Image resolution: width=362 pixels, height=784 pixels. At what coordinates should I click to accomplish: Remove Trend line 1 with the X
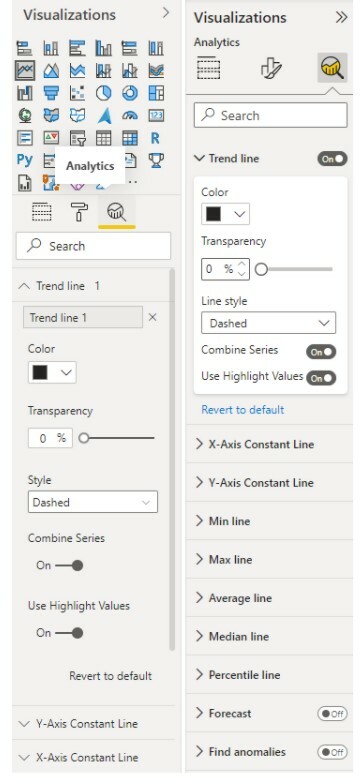tap(152, 318)
